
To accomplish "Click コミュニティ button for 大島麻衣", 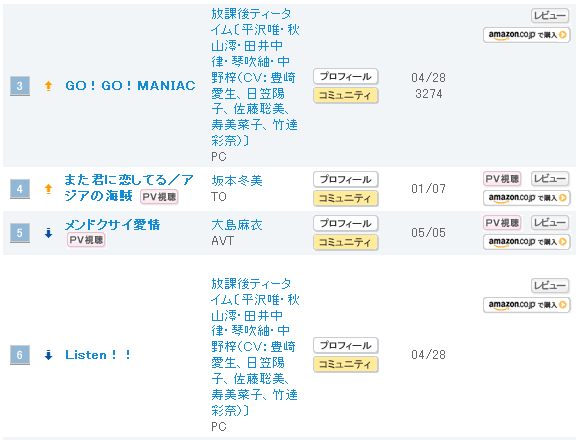I will (x=346, y=242).
